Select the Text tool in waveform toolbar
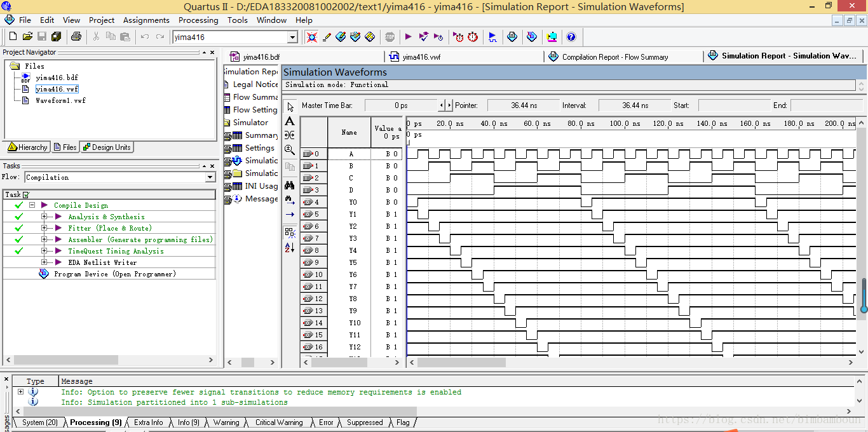Image resolution: width=868 pixels, height=432 pixels. 290,121
